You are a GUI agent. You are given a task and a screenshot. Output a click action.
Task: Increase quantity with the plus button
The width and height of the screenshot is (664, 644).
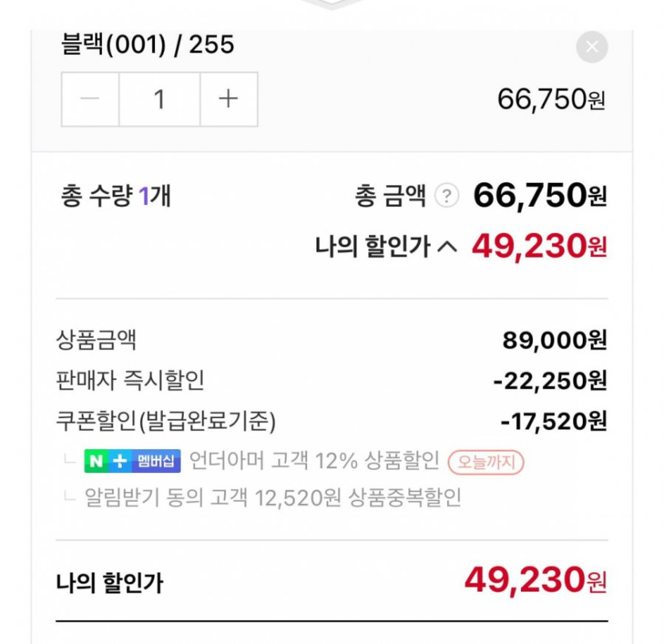[x=228, y=99]
